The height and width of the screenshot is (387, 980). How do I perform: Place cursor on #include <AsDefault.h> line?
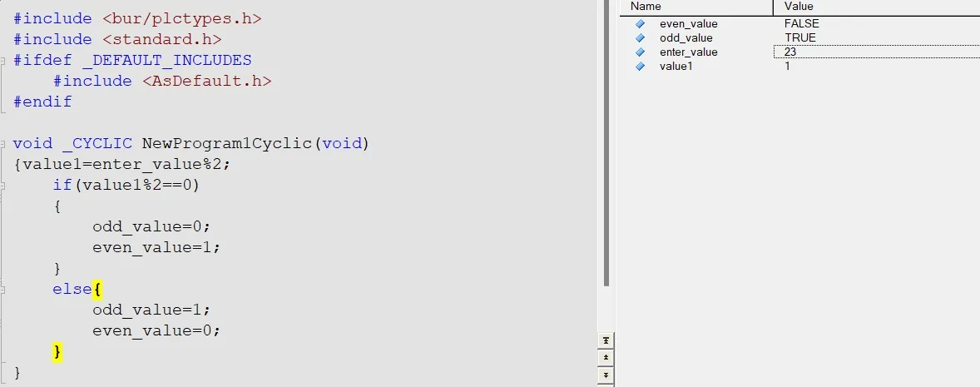[162, 82]
